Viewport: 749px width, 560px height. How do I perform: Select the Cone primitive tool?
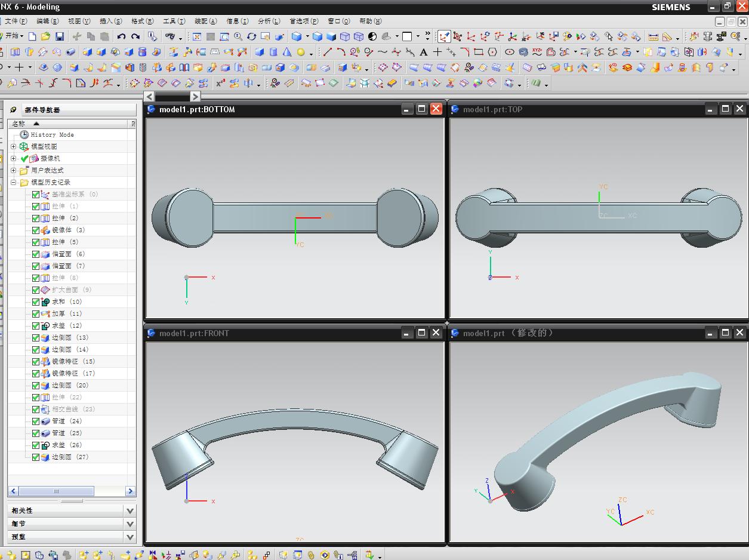pos(287,52)
